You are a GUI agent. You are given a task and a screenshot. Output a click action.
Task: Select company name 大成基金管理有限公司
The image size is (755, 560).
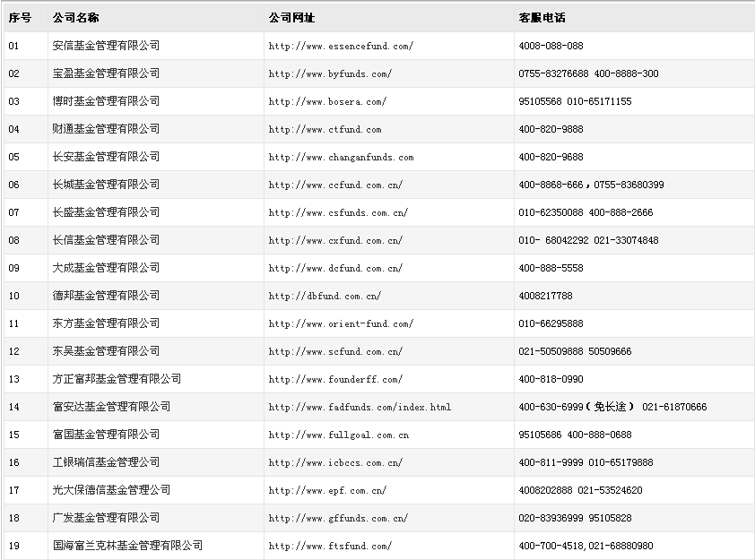click(106, 268)
